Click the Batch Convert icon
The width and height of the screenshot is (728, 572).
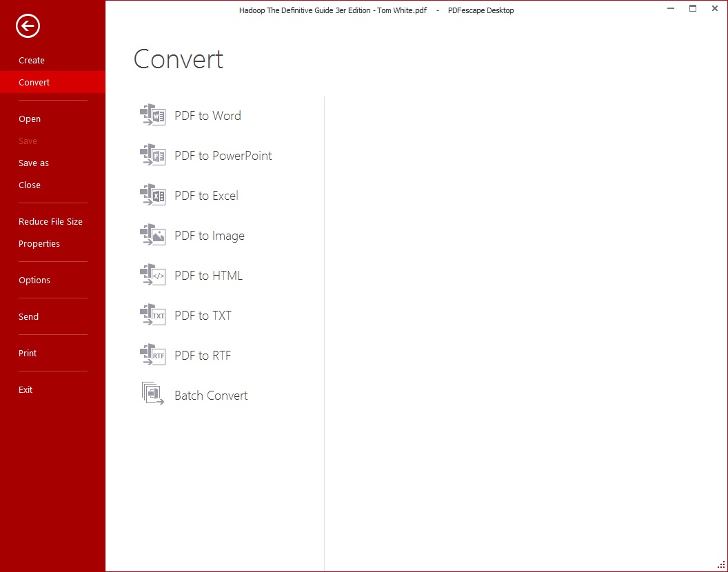(x=153, y=394)
